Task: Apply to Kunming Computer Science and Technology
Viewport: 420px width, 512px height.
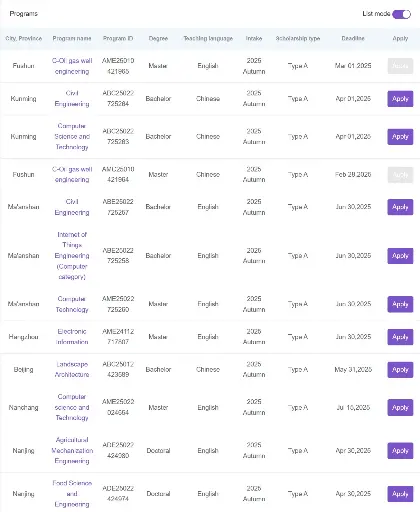Action: click(400, 137)
